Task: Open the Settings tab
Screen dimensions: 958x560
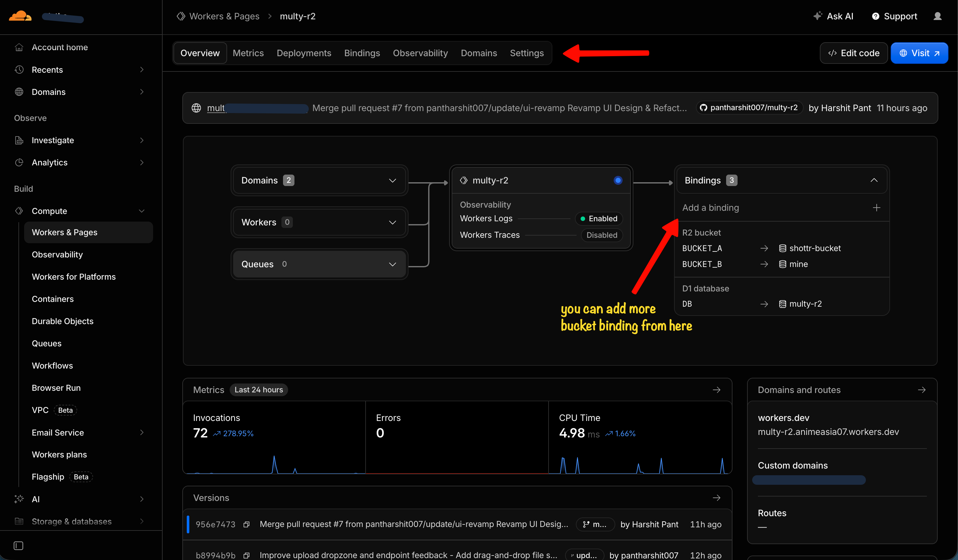Action: coord(527,53)
